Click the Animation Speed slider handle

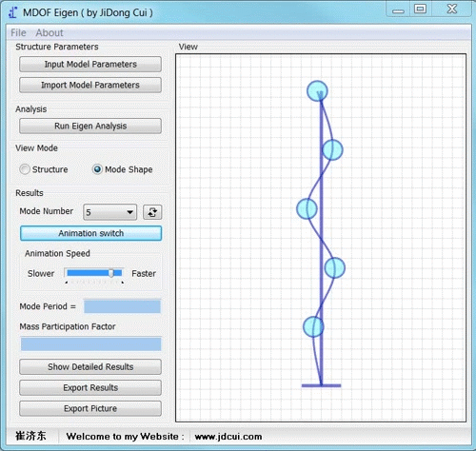111,273
